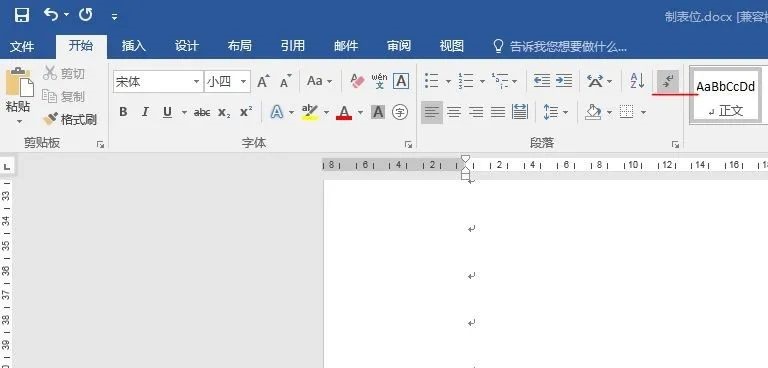Viewport: 768px width, 368px height.
Task: Switch to the 邮件 tab
Action: 346,46
